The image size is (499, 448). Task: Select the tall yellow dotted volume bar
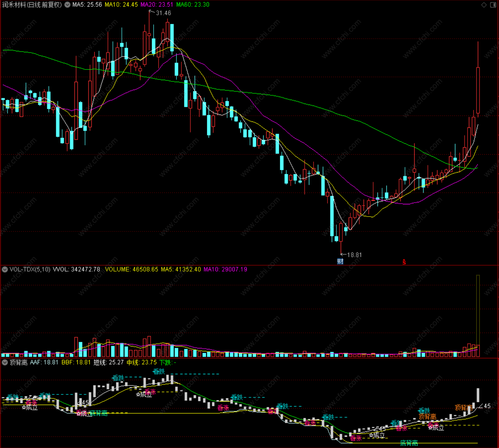click(478, 316)
